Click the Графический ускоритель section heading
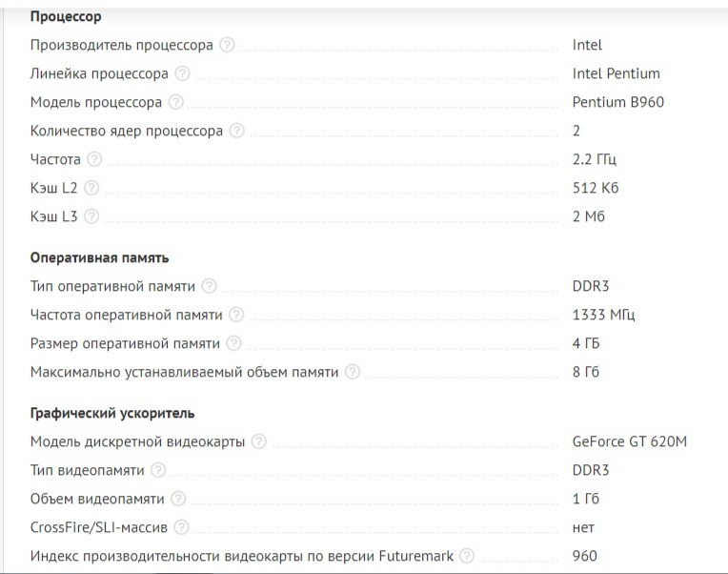Viewport: 728px width, 574px height. [112, 413]
